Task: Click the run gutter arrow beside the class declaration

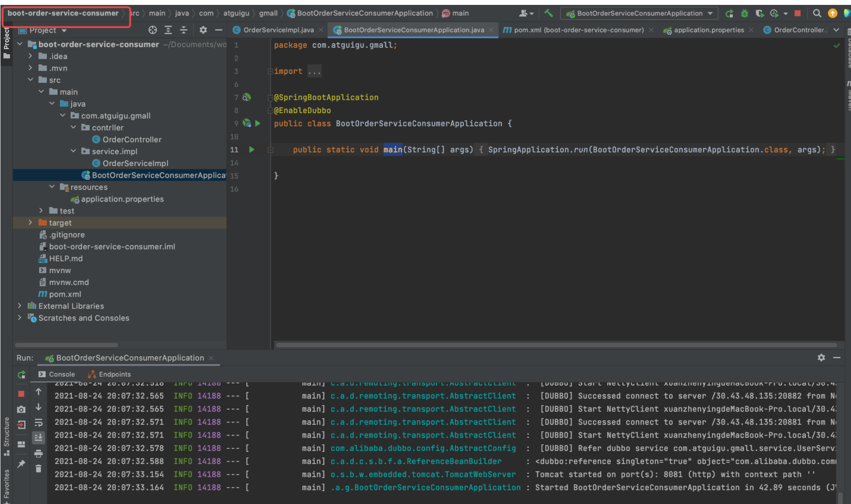Action: pyautogui.click(x=258, y=123)
